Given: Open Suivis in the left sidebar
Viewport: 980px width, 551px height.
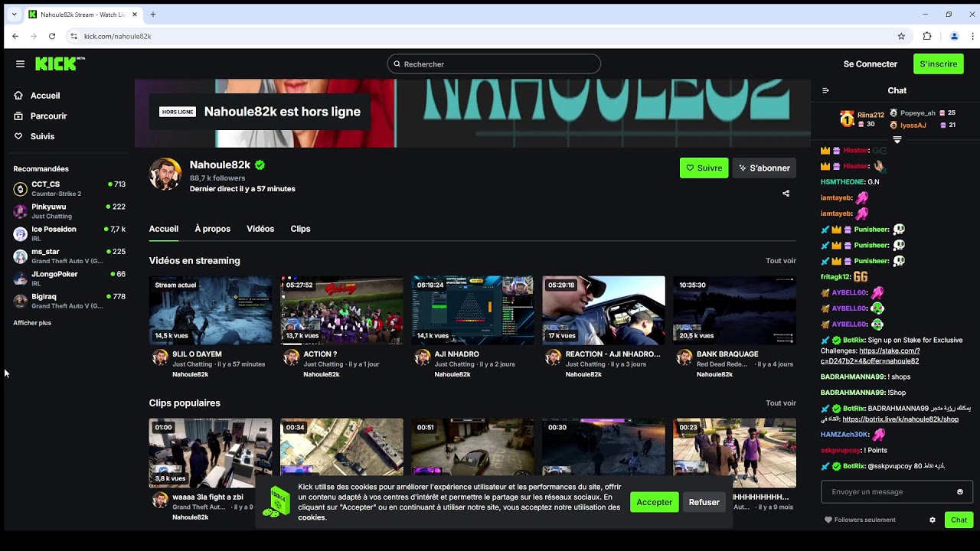Looking at the screenshot, I should pos(34,136).
